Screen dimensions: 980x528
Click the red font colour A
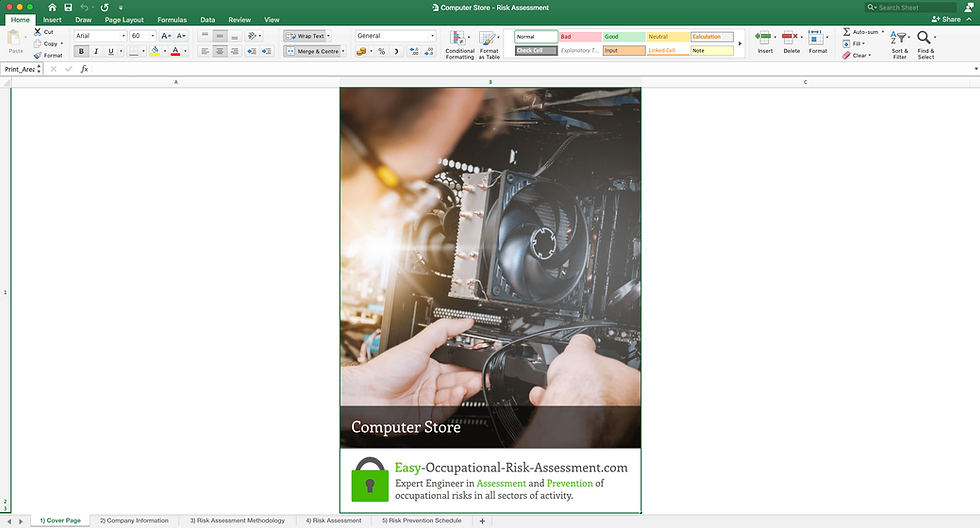coord(175,51)
